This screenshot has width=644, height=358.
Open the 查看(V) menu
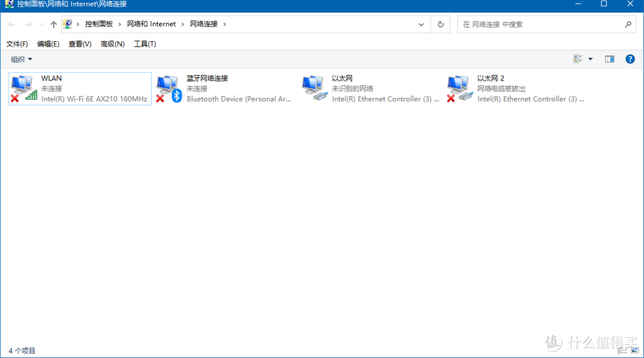(79, 43)
